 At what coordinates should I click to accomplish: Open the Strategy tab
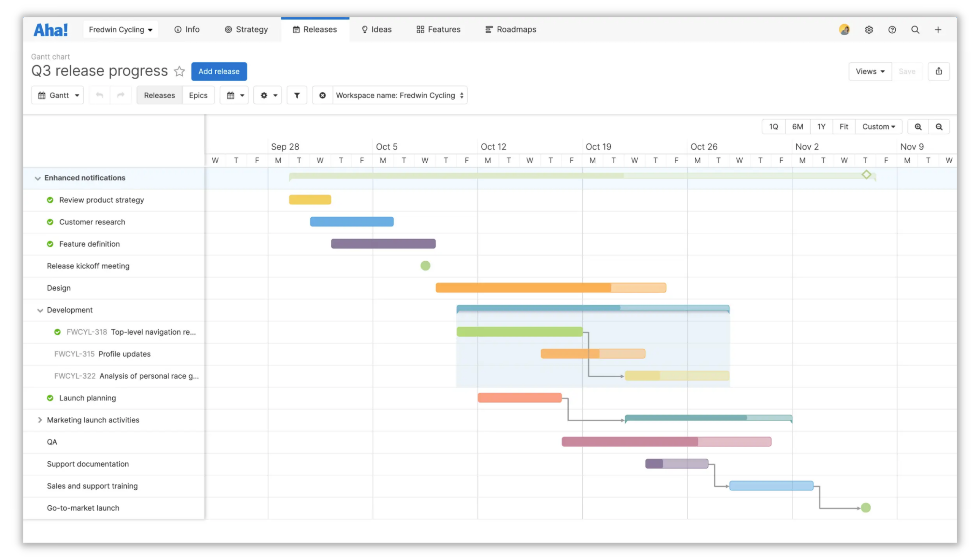[246, 30]
